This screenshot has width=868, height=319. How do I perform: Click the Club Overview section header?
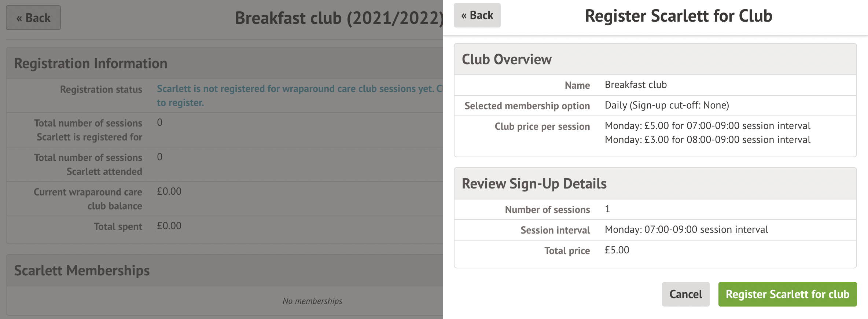click(x=507, y=59)
